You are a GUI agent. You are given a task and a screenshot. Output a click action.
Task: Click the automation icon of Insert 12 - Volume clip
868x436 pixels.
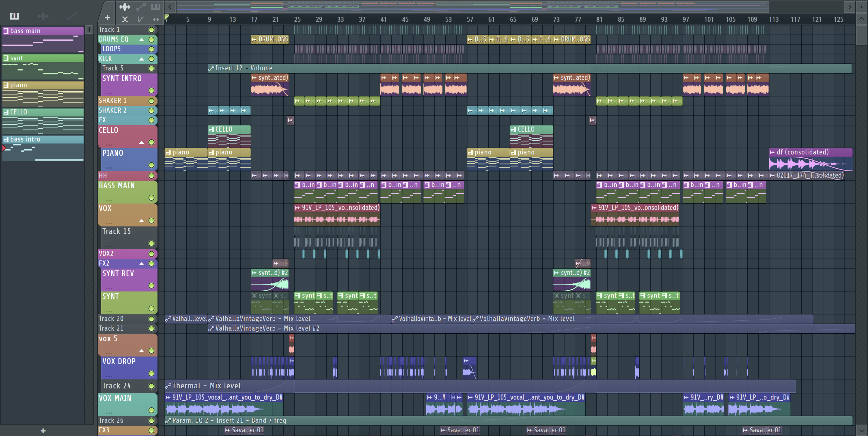(x=211, y=68)
